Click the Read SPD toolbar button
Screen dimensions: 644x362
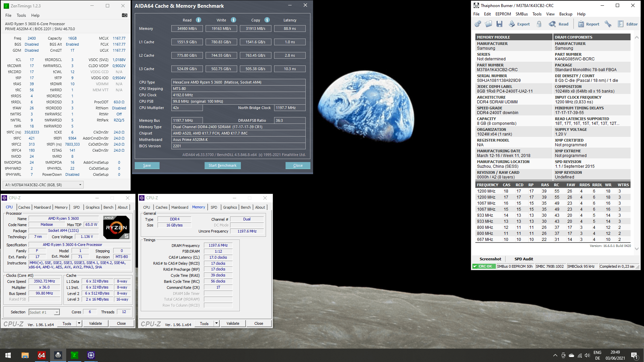pos(558,24)
